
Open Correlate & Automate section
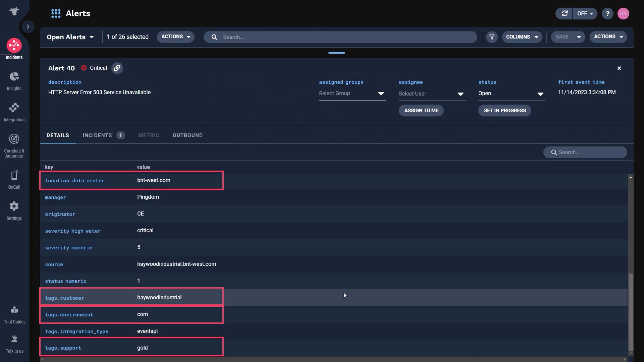click(14, 146)
